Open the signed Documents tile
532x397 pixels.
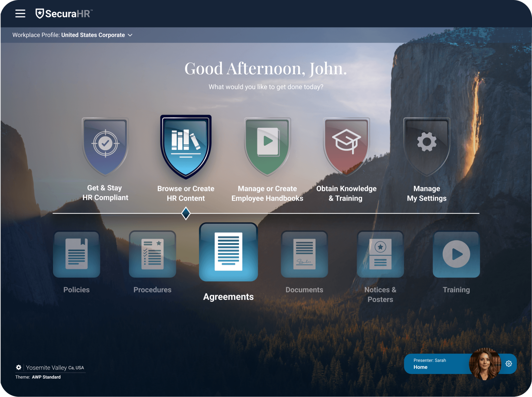click(304, 254)
